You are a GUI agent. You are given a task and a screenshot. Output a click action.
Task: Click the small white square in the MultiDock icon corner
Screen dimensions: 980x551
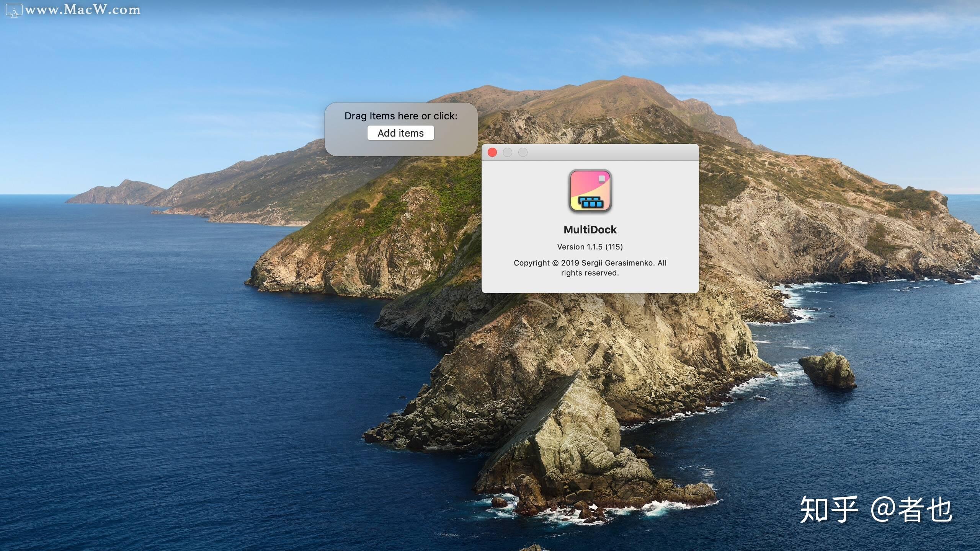click(x=602, y=178)
